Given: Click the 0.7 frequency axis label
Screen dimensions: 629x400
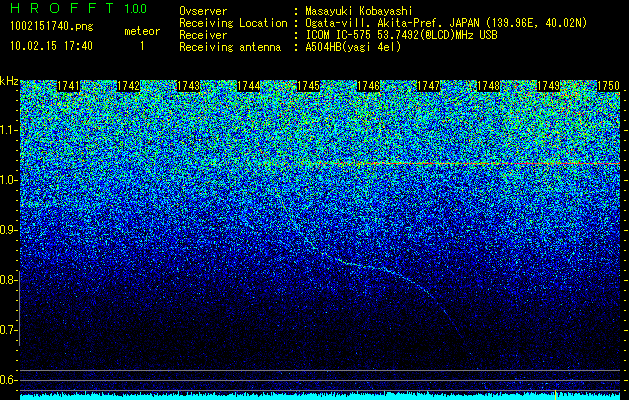Looking at the screenshot, I should pos(8,330).
